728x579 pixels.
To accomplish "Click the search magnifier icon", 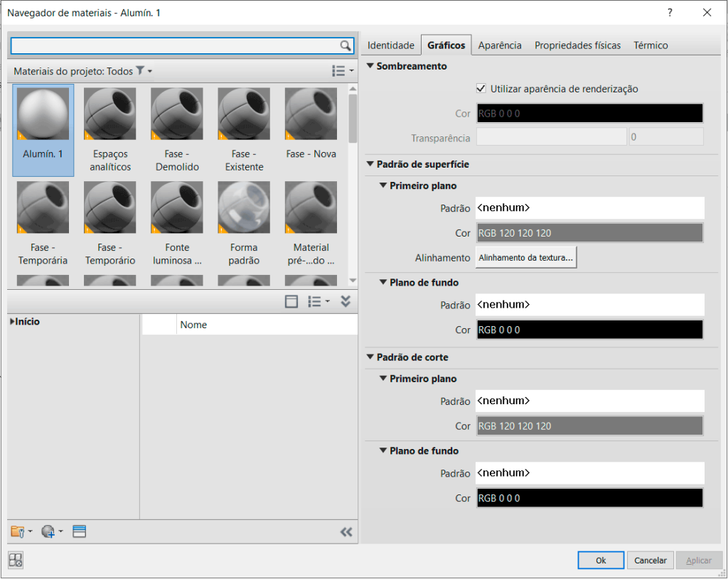I will coord(346,46).
